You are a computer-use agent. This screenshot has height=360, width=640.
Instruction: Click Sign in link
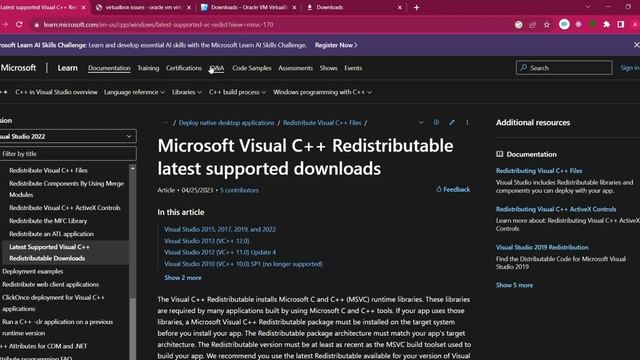pos(630,68)
